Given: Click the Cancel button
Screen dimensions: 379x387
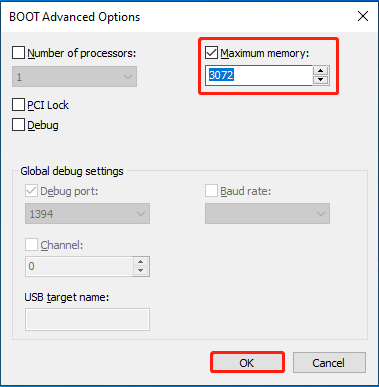Looking at the screenshot, I should 329,362.
